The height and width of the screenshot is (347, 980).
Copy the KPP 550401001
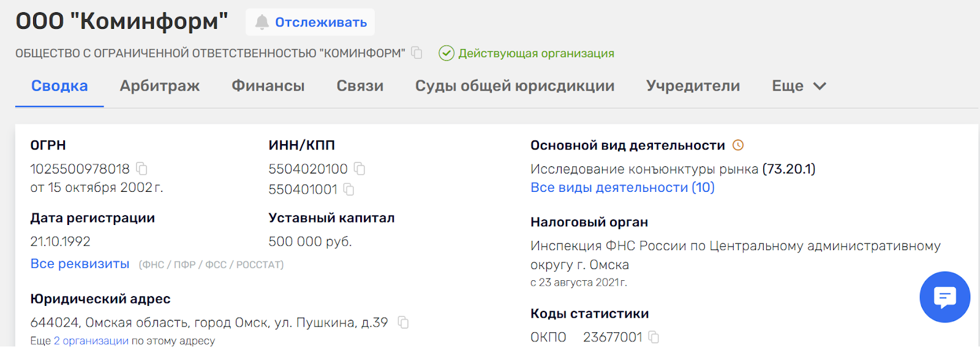point(349,189)
